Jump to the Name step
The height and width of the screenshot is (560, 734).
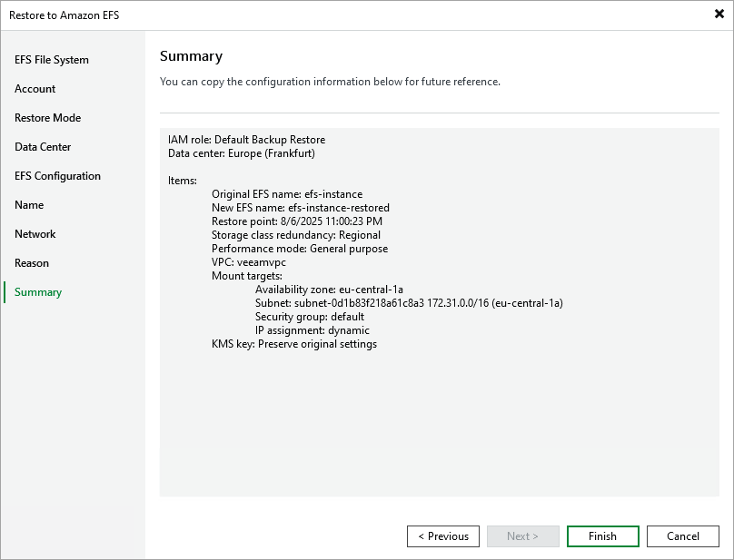pos(29,205)
